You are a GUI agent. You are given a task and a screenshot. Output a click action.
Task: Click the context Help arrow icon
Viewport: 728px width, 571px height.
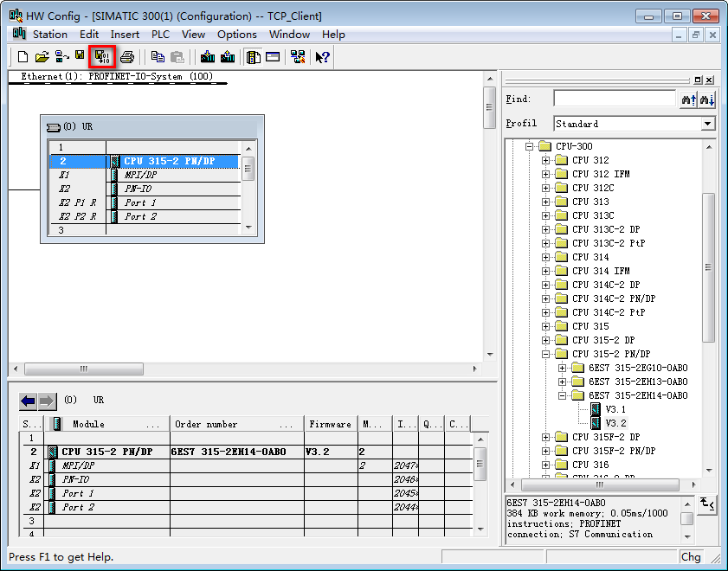coord(322,57)
